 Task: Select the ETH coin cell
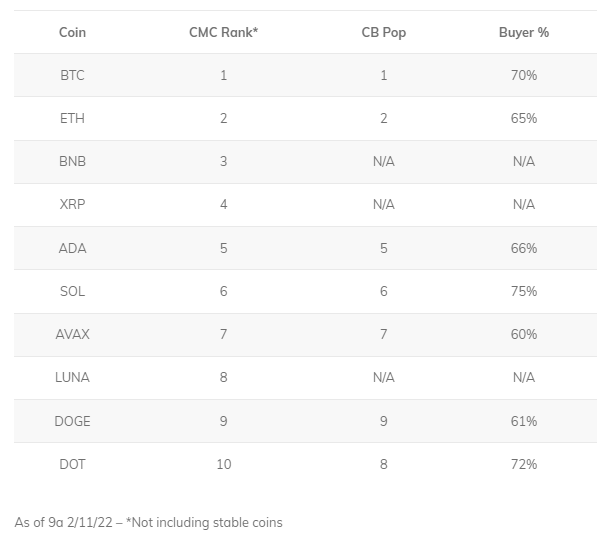tap(72, 118)
